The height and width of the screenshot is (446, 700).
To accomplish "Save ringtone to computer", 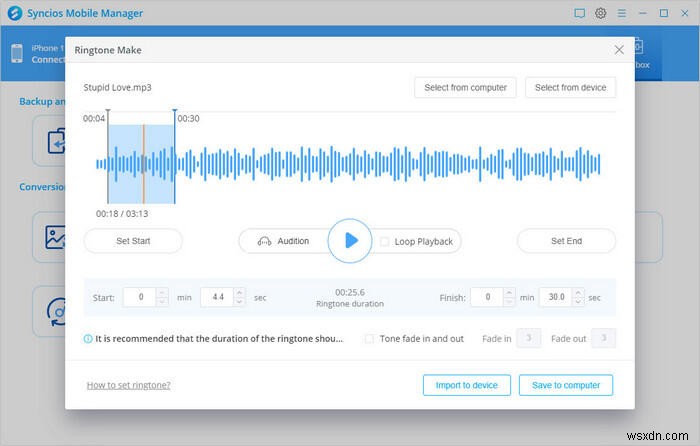I will point(566,385).
